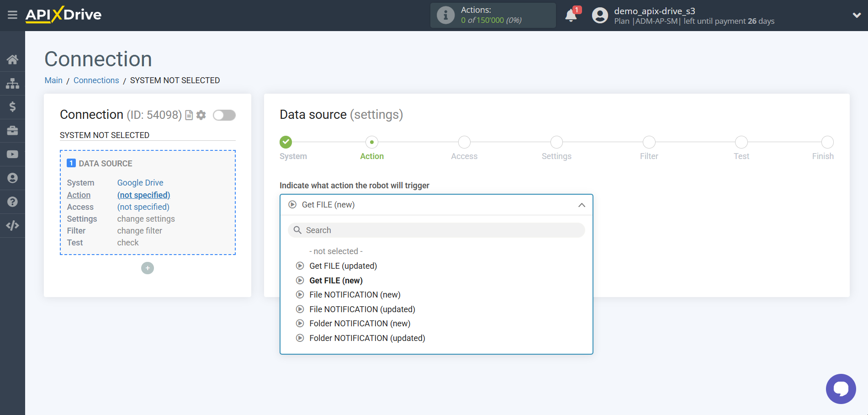Click the dropdown Search field
Image resolution: width=868 pixels, height=415 pixels.
pyautogui.click(x=436, y=230)
